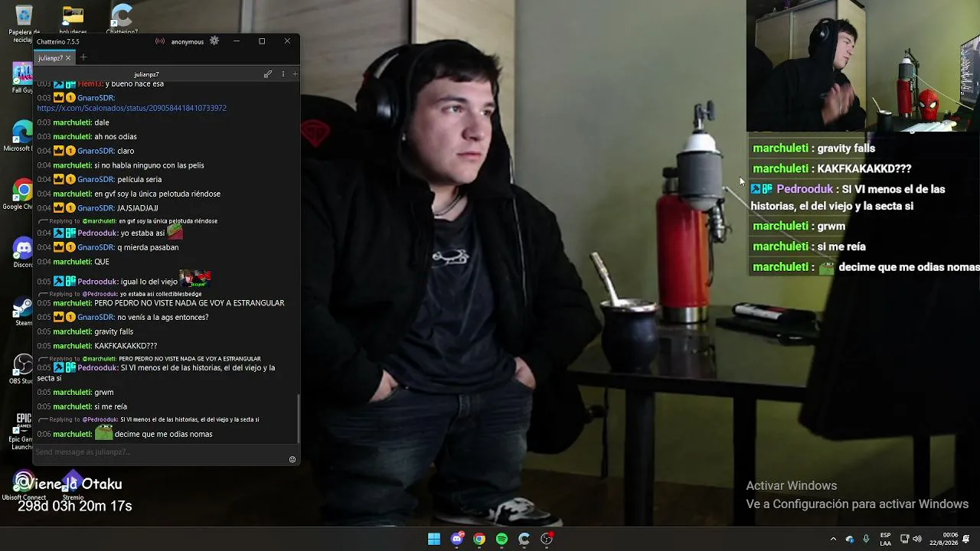Image resolution: width=980 pixels, height=551 pixels.
Task: Click the emote after 'yo estaba asi'
Action: (175, 231)
